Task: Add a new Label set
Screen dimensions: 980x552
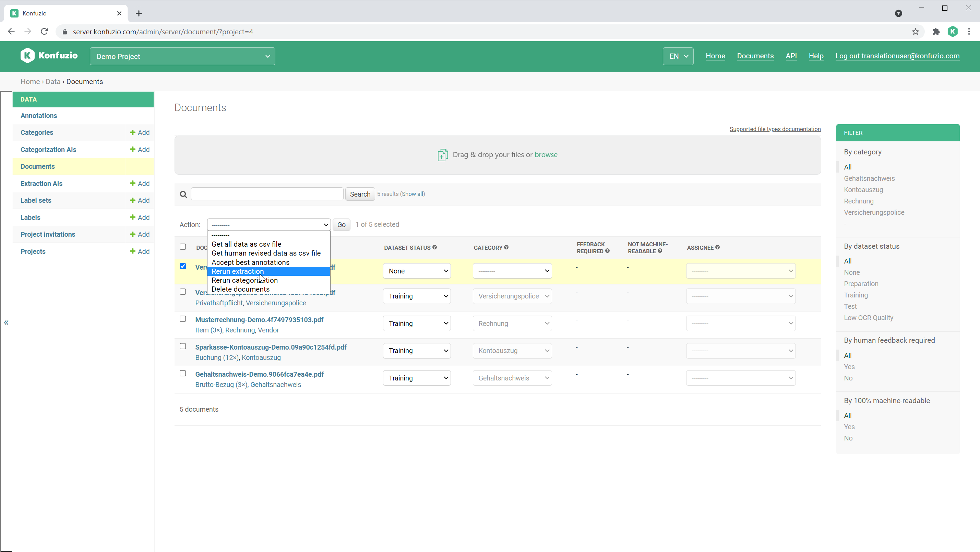Action: [x=140, y=200]
